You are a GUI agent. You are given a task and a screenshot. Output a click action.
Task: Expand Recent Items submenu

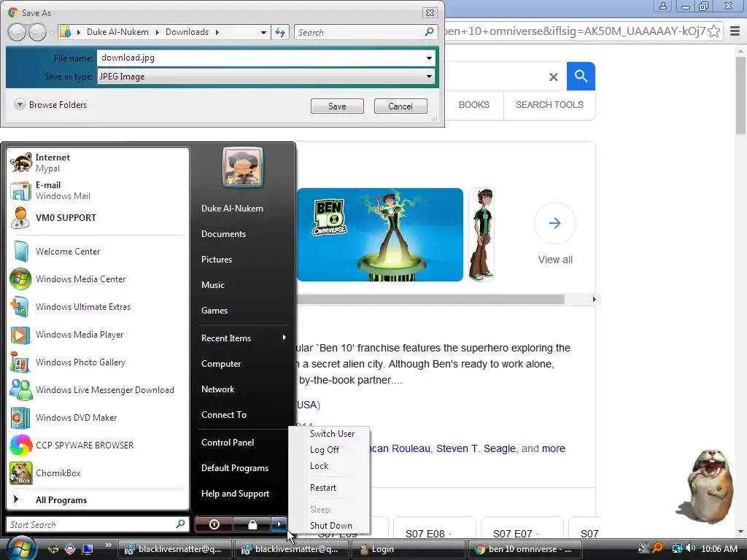point(243,338)
